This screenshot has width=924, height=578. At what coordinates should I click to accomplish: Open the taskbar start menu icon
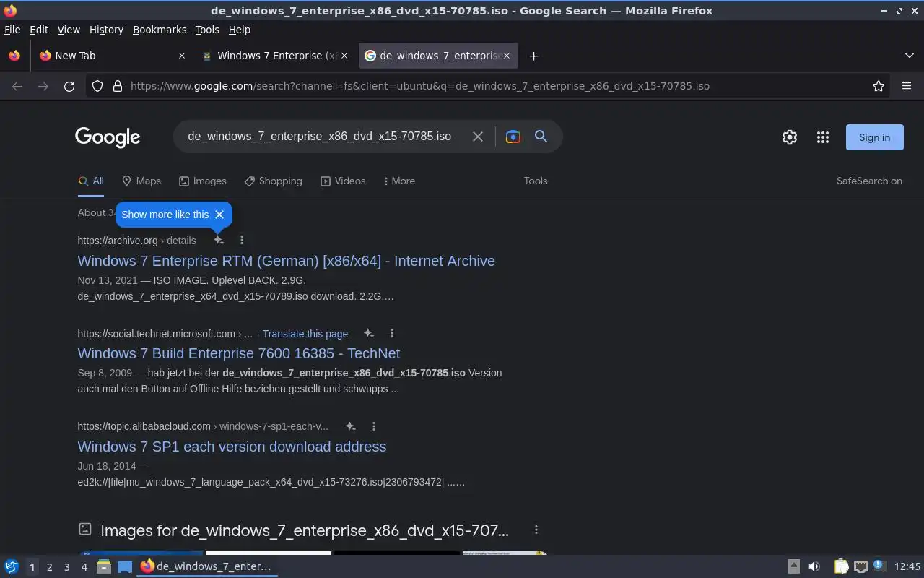(x=12, y=566)
